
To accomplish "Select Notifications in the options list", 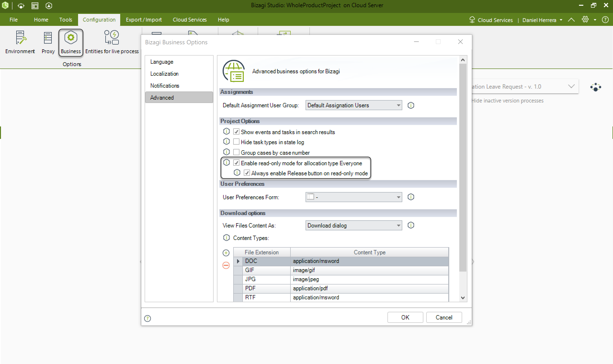I will [x=179, y=85].
